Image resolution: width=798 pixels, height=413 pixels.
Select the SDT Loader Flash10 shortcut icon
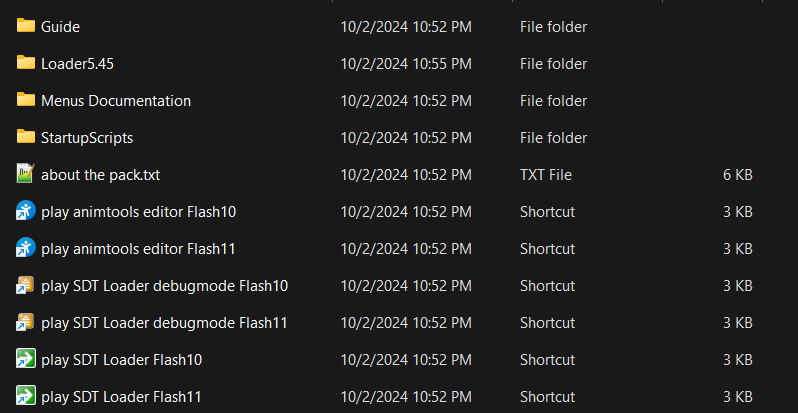tap(26, 359)
